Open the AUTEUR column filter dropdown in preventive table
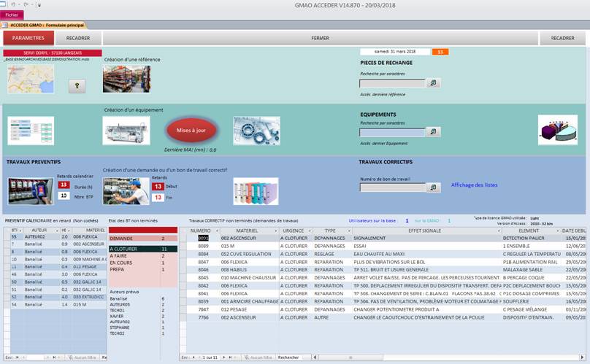Image resolution: width=590 pixels, height=364 pixels. [57, 230]
